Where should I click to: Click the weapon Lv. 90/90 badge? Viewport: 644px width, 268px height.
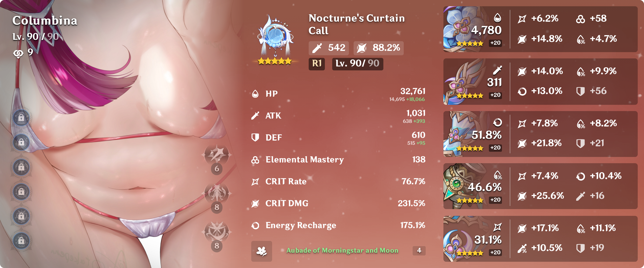point(357,64)
